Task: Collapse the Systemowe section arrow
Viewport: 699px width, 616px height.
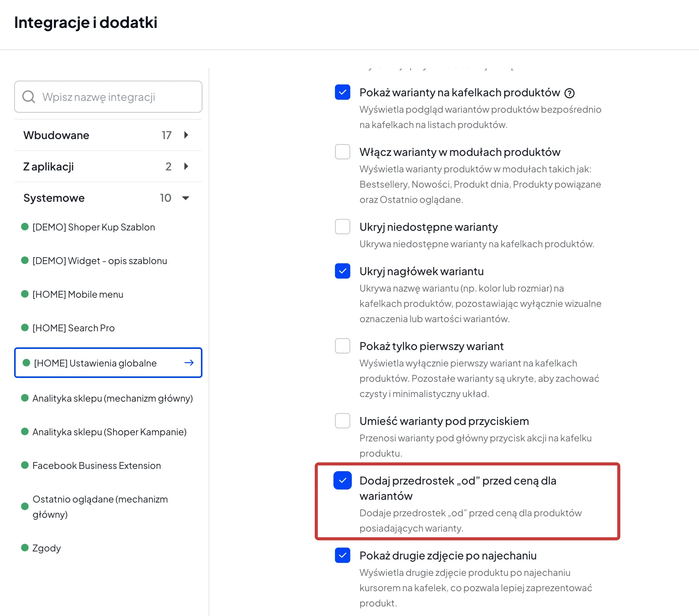Action: (186, 198)
